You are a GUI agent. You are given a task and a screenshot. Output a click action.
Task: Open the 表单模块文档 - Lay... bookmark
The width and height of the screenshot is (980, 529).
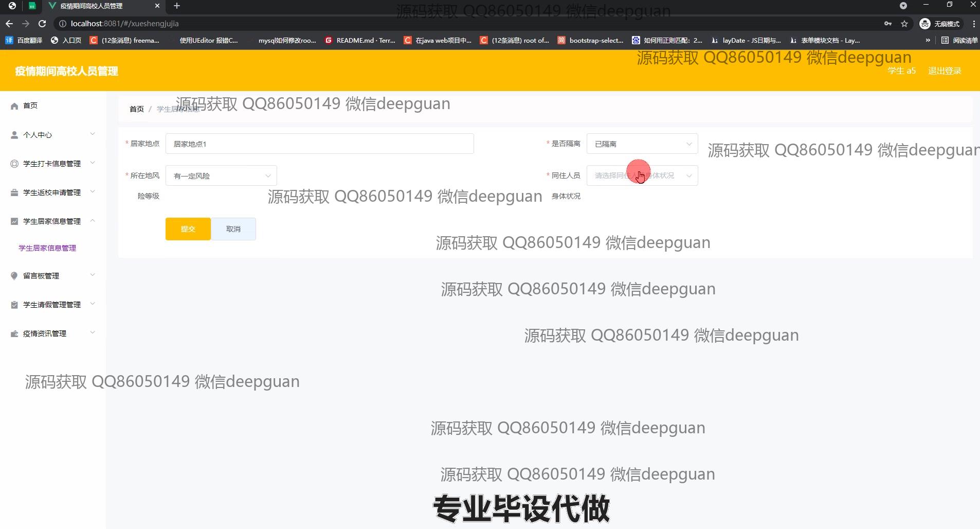825,40
